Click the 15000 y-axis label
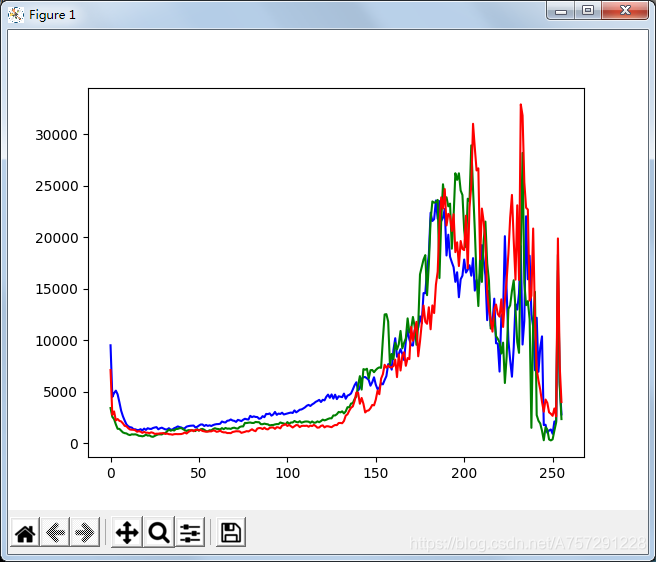 (56, 289)
